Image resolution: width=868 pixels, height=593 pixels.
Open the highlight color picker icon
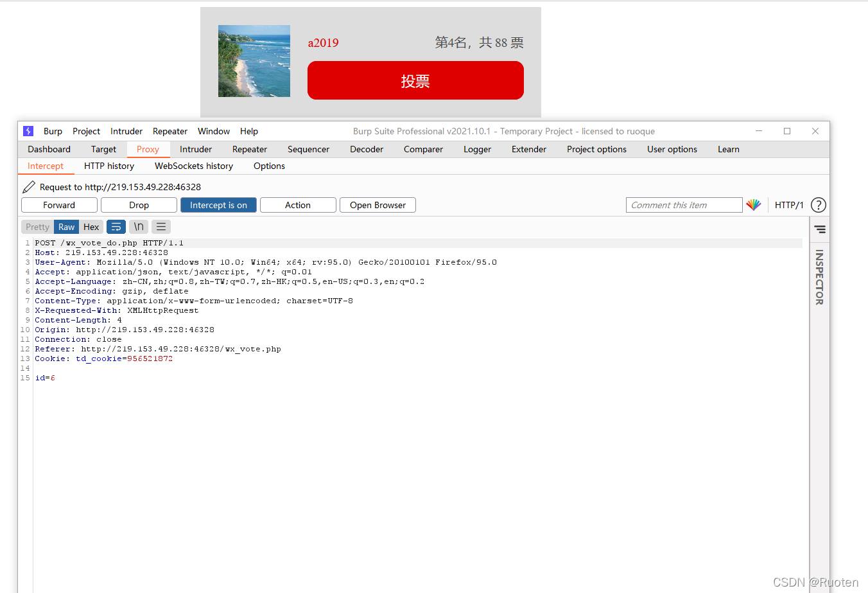pos(754,205)
